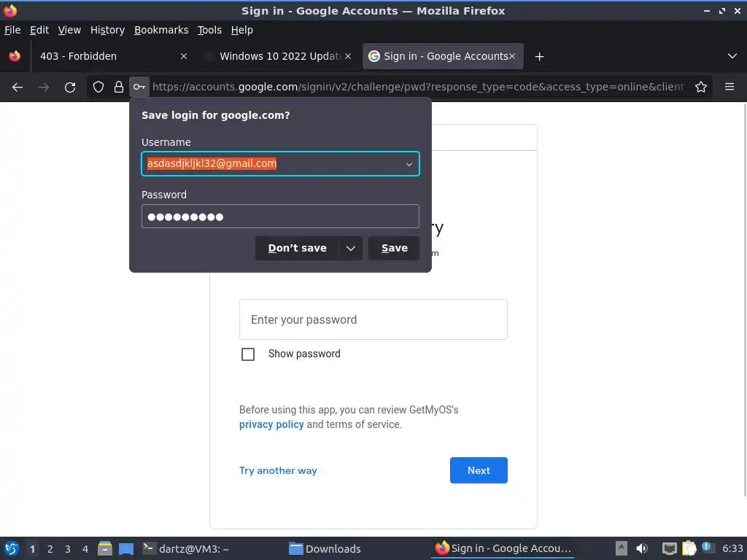747x560 pixels.
Task: Expand the Don't save options arrow
Action: pos(351,248)
